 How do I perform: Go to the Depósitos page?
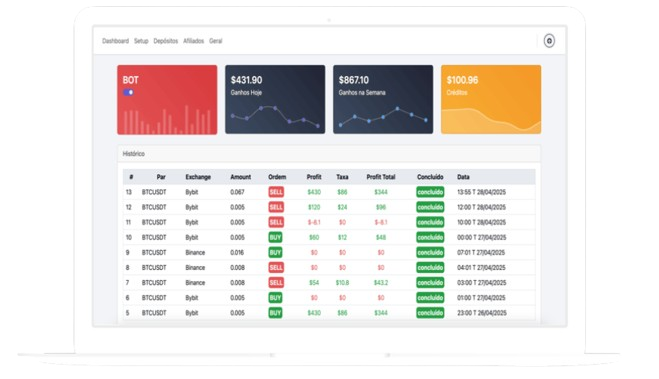click(166, 41)
